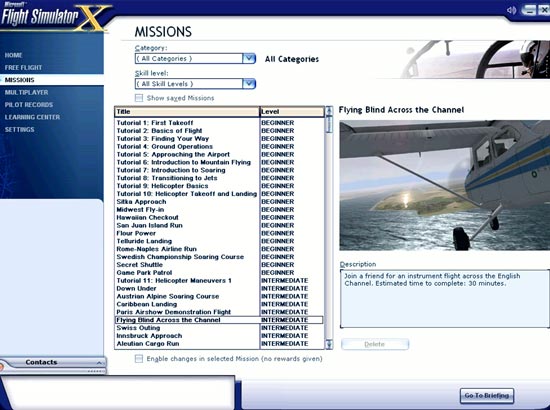The width and height of the screenshot is (550, 410).
Task: Select Austrian Alpine Soaring Course
Action: pyautogui.click(x=219, y=296)
